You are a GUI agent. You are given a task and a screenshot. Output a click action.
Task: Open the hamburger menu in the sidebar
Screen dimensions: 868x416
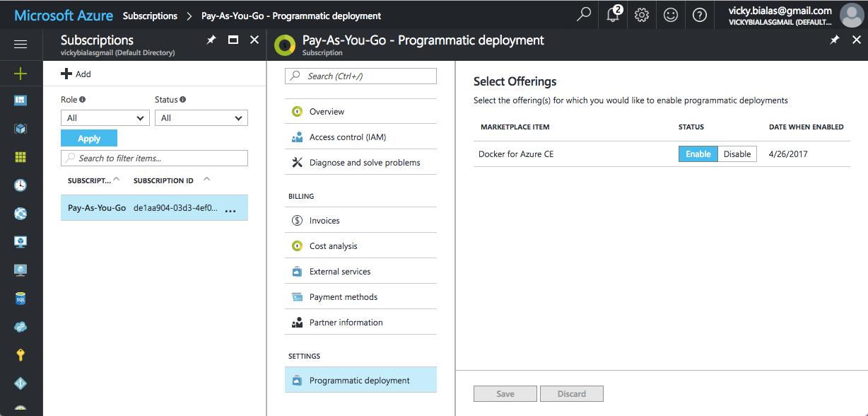point(20,45)
